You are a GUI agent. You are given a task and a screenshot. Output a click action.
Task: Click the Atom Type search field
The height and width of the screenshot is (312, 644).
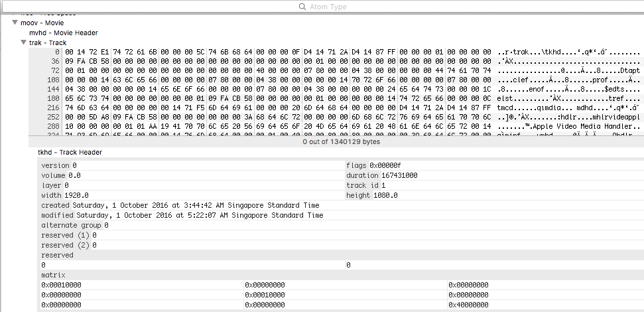click(x=322, y=7)
